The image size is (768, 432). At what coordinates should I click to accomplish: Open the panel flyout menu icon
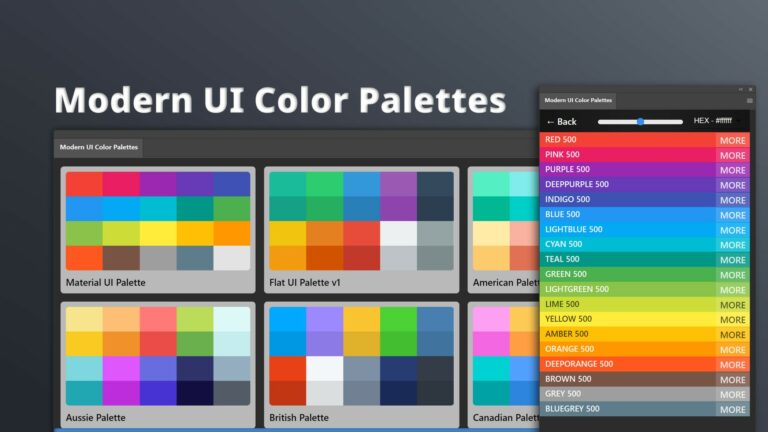coord(750,101)
